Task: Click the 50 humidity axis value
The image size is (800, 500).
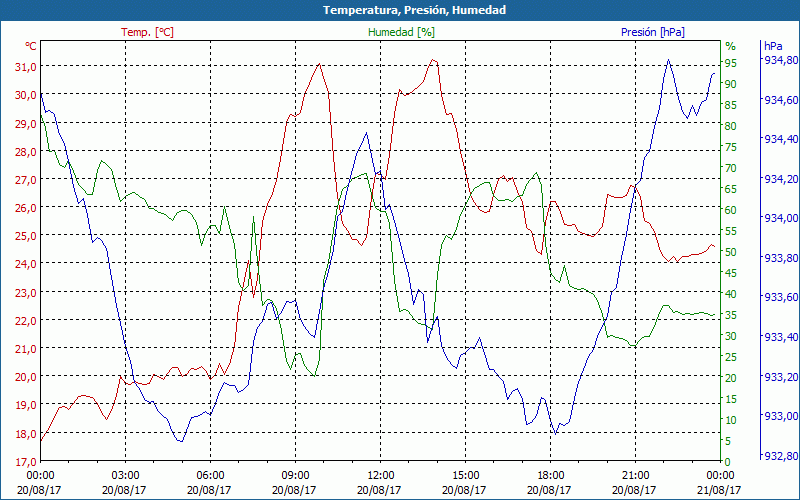Action: [x=731, y=252]
